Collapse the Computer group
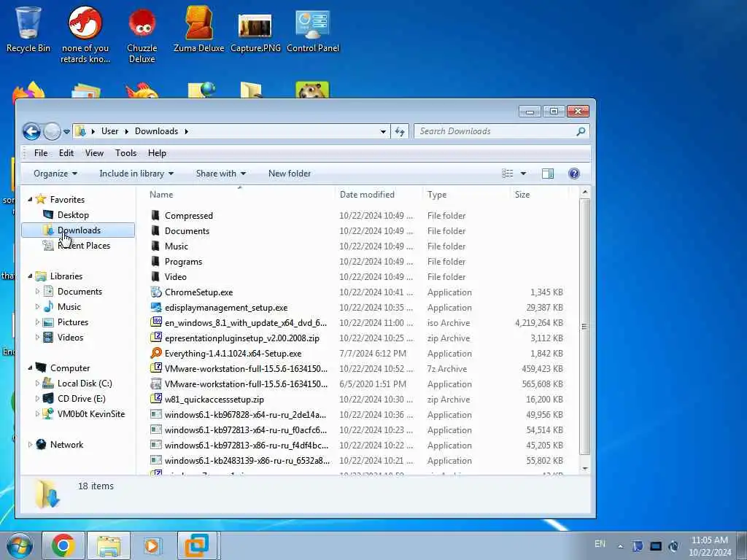 pyautogui.click(x=30, y=367)
